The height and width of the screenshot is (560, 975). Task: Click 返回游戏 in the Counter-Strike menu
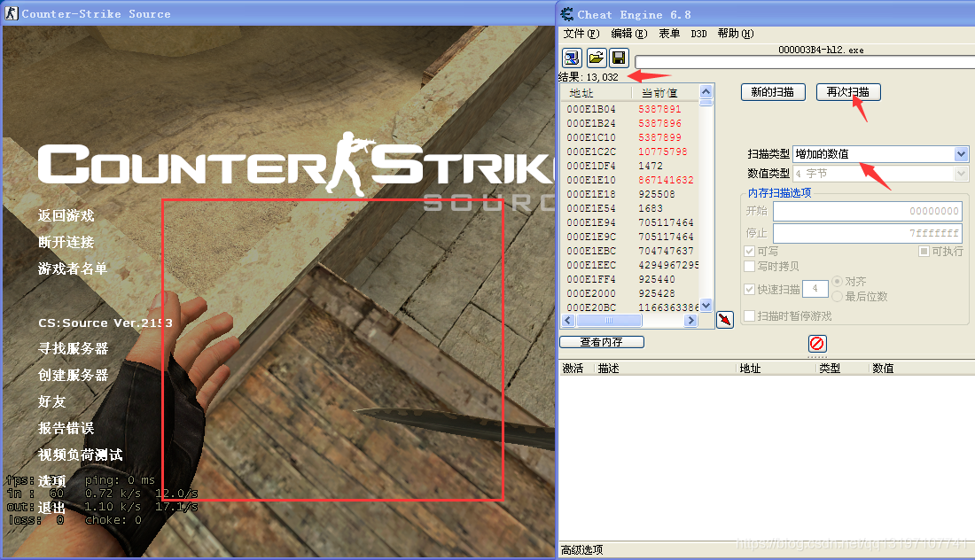click(x=66, y=215)
